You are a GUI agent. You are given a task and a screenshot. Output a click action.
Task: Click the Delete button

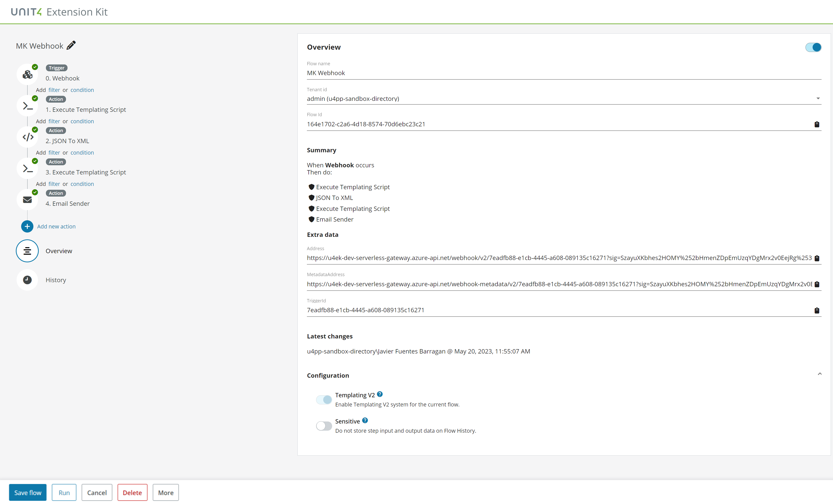[132, 493]
